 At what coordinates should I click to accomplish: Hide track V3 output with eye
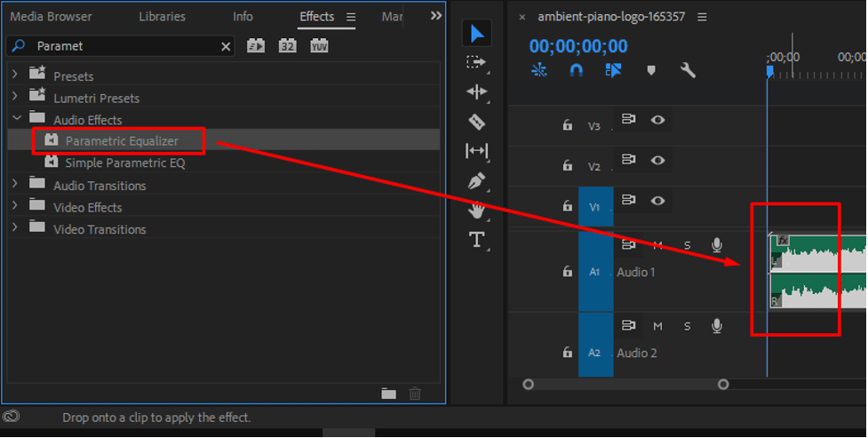coord(657,120)
